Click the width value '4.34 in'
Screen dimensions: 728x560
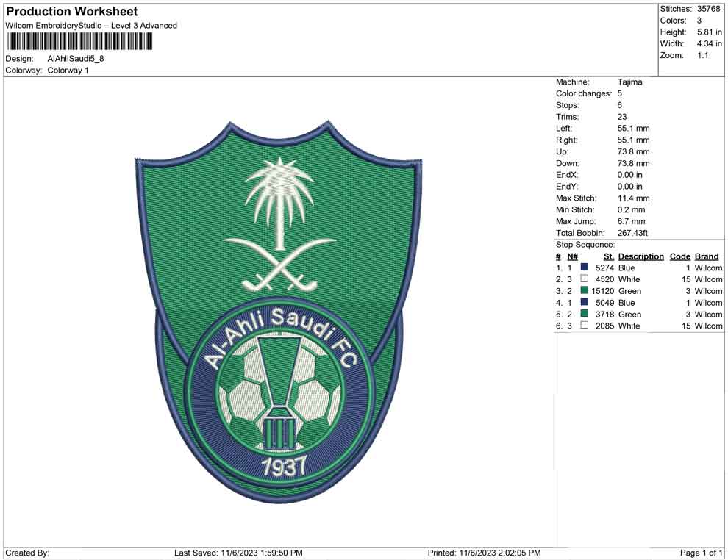click(710, 43)
